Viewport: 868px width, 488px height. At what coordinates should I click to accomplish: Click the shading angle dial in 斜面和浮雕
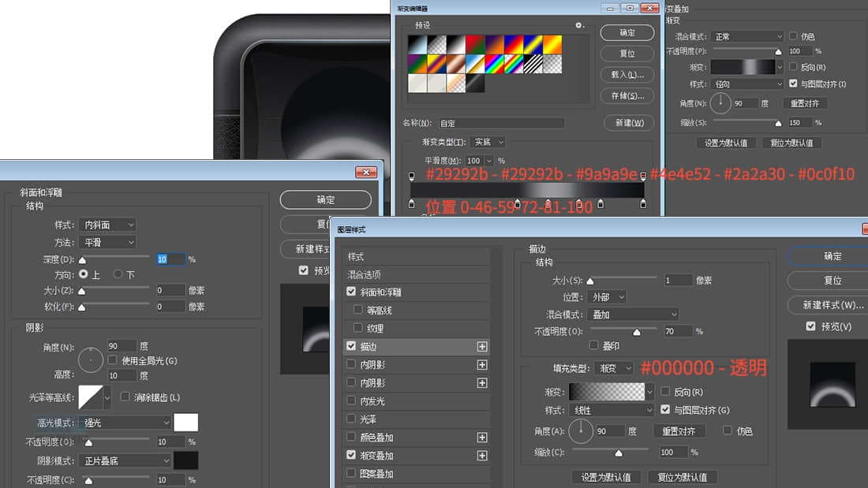(90, 359)
